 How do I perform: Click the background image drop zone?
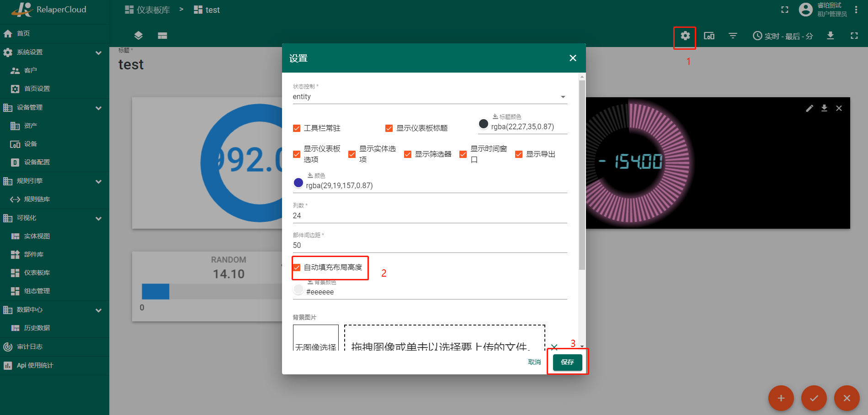(x=444, y=338)
